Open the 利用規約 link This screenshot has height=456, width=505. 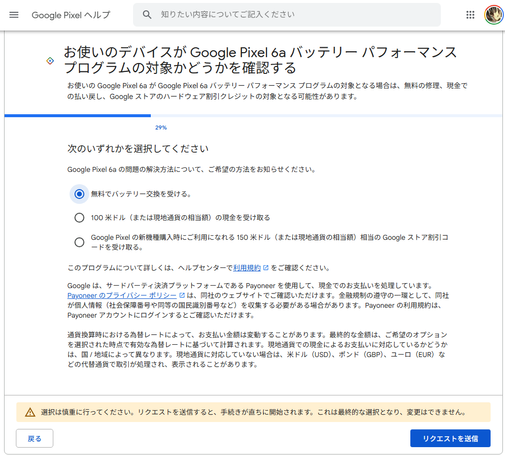[x=247, y=268]
